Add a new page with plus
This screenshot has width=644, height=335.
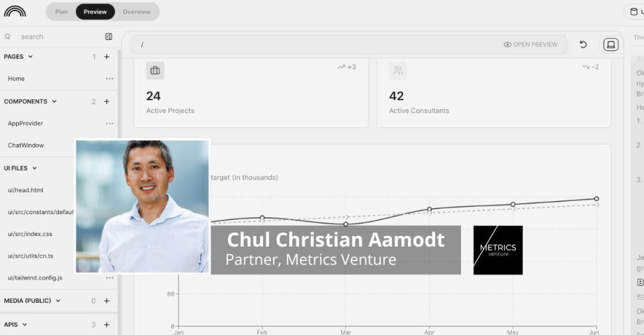(x=107, y=57)
